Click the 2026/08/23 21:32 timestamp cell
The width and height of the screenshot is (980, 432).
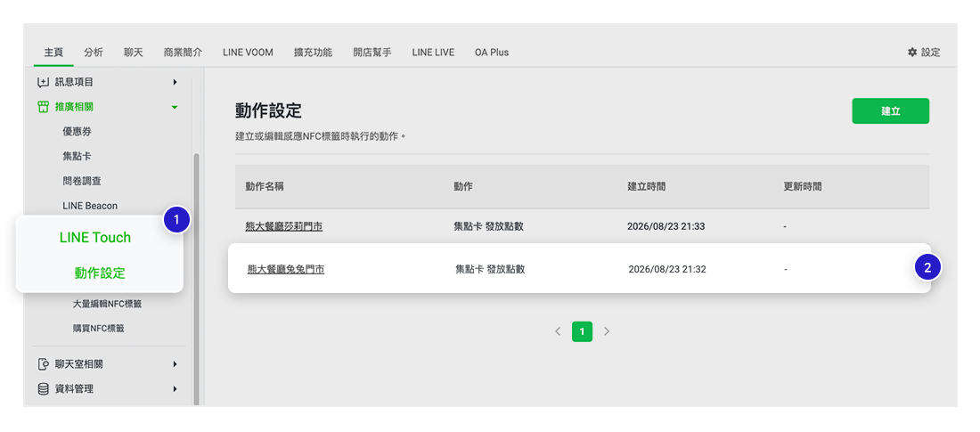tap(667, 270)
